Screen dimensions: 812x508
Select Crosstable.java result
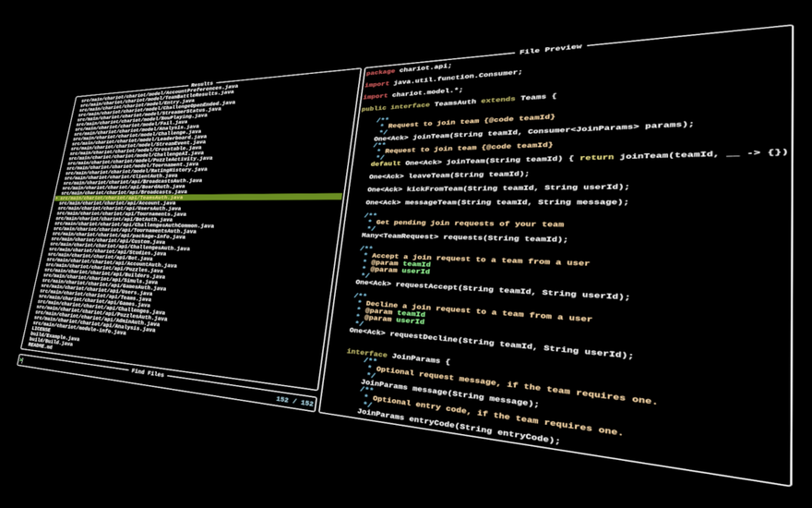pyautogui.click(x=137, y=151)
